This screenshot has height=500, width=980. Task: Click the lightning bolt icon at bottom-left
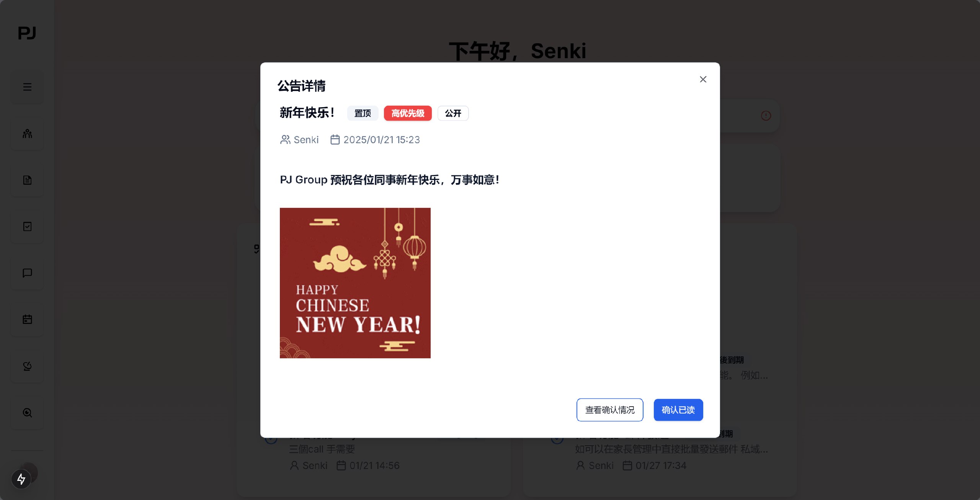tap(21, 479)
